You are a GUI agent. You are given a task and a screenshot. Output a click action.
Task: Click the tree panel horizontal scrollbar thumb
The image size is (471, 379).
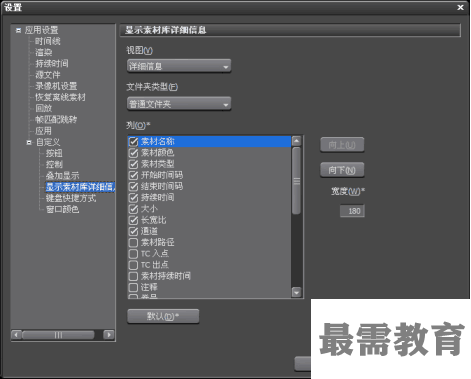click(58, 335)
